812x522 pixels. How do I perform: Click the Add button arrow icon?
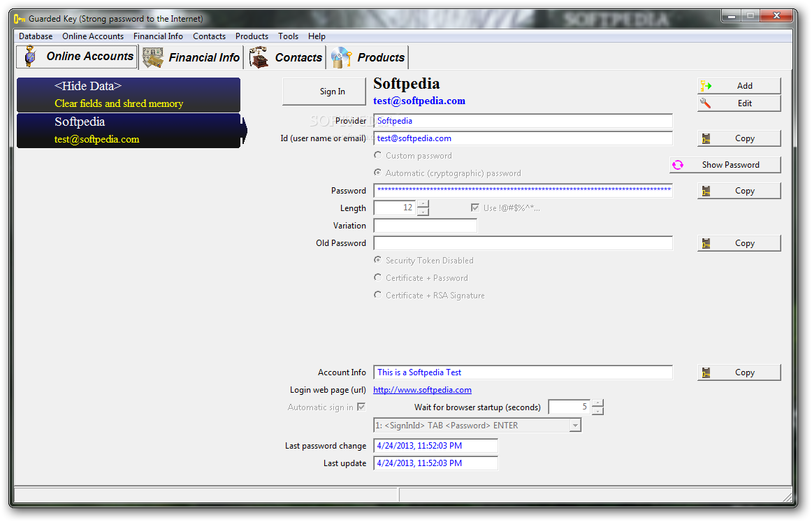pos(705,86)
